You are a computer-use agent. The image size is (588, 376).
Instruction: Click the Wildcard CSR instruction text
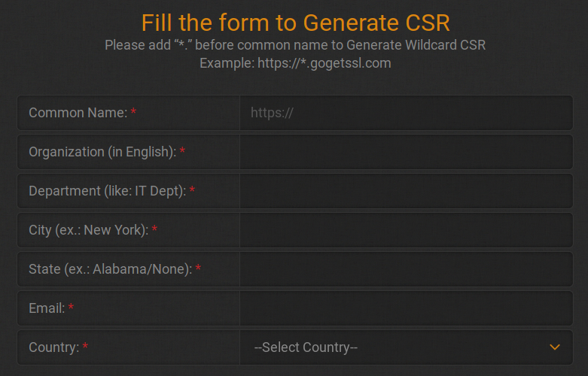(295, 45)
